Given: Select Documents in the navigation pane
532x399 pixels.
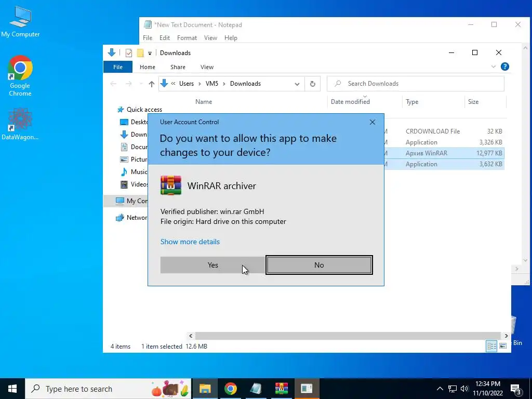Looking at the screenshot, I should click(135, 147).
